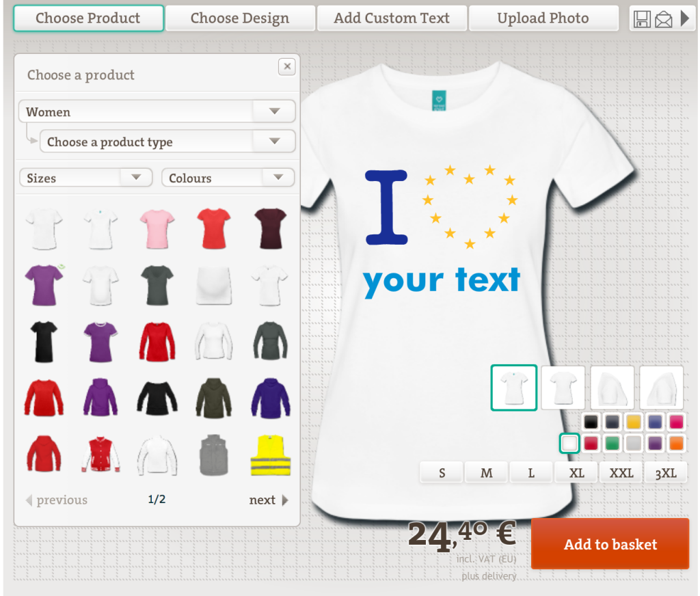Screen dimensions: 700x596
Task: Select size 3XL
Action: tap(666, 473)
